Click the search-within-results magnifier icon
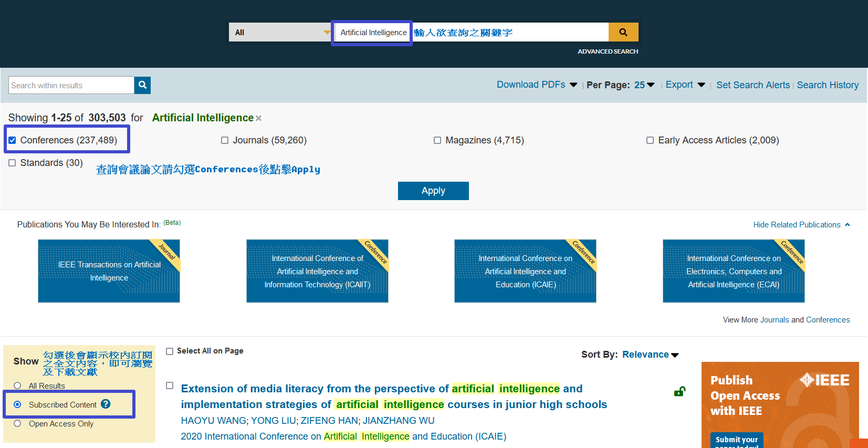 coord(142,85)
